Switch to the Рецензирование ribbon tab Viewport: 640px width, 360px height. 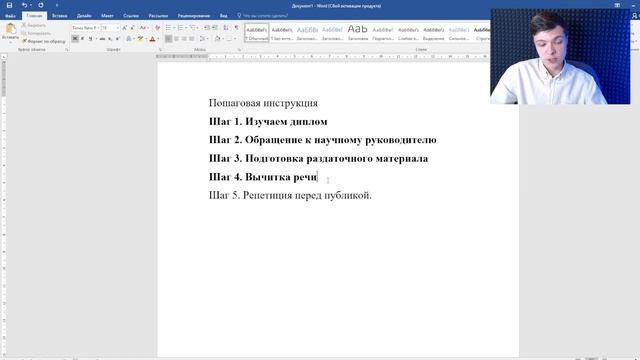194,16
